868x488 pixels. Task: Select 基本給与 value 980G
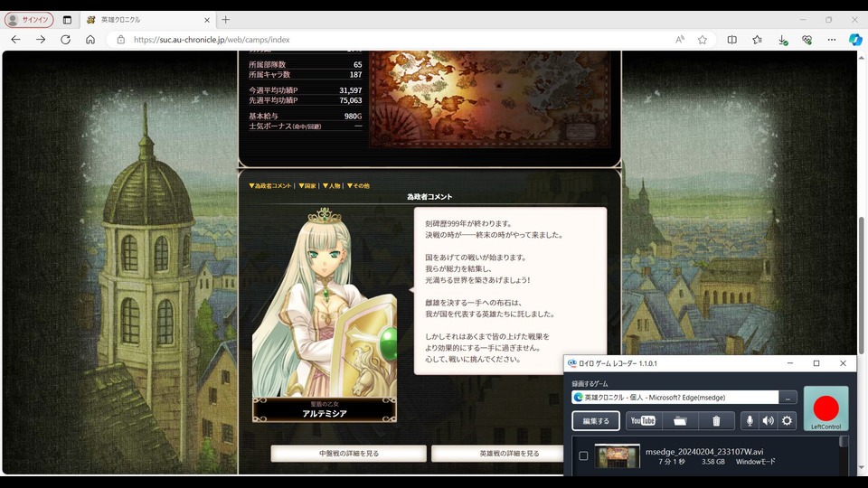point(353,117)
